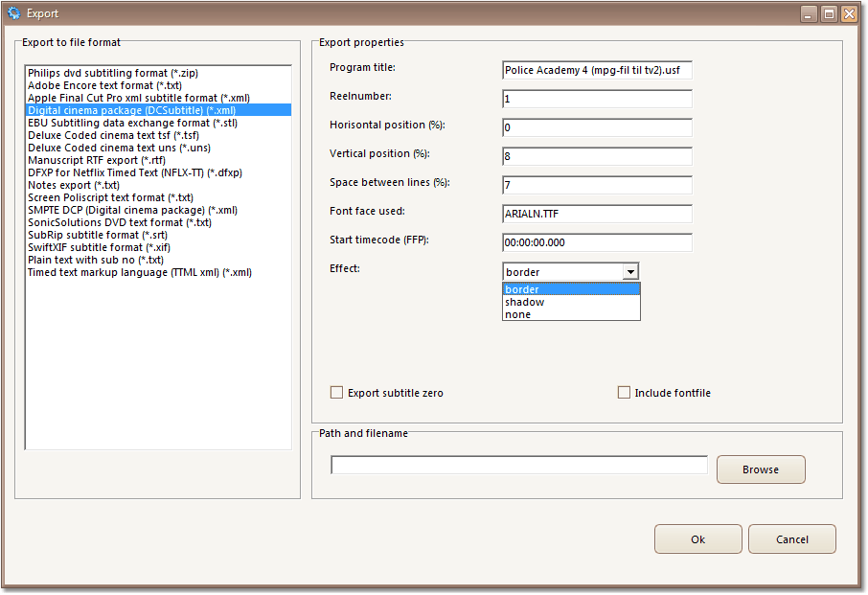
Task: Select Philips dvd subtitling format (*.zip)
Action: tap(158, 73)
